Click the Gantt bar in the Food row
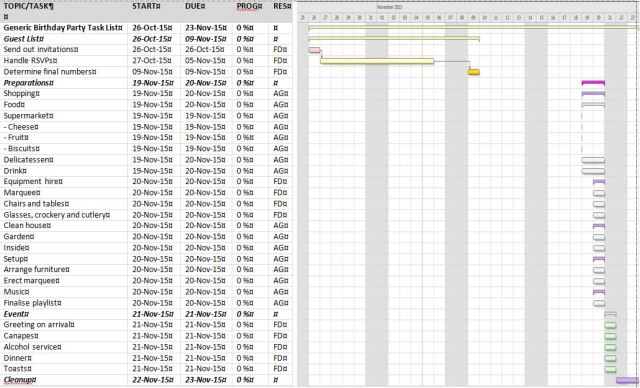 [x=593, y=105]
